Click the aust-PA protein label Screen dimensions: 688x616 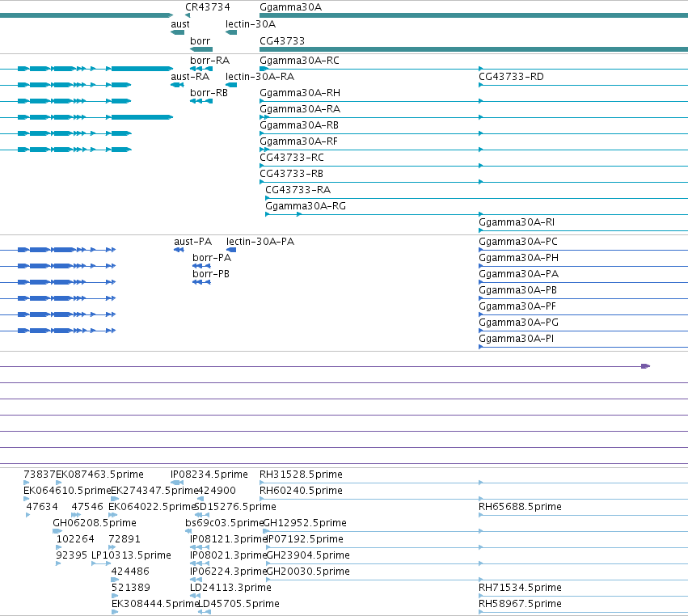pos(192,242)
